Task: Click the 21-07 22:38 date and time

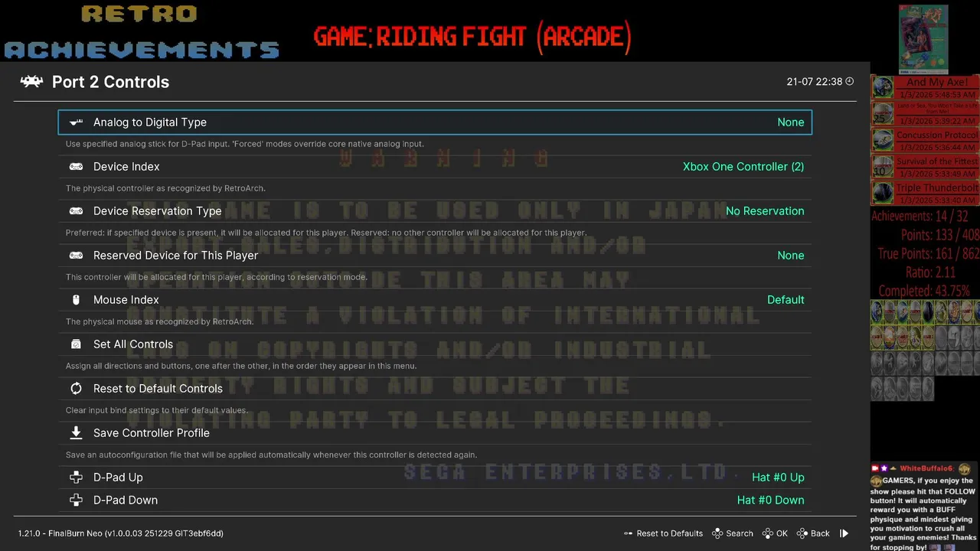Action: pyautogui.click(x=815, y=81)
